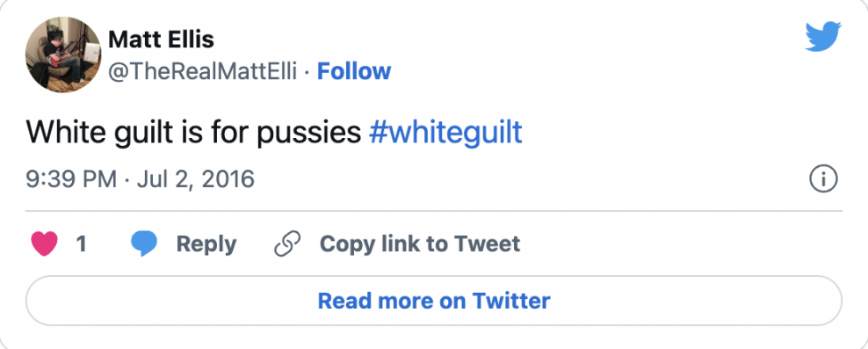Click the word Twitter in the bottom button
The width and height of the screenshot is (868, 349).
coord(511,301)
